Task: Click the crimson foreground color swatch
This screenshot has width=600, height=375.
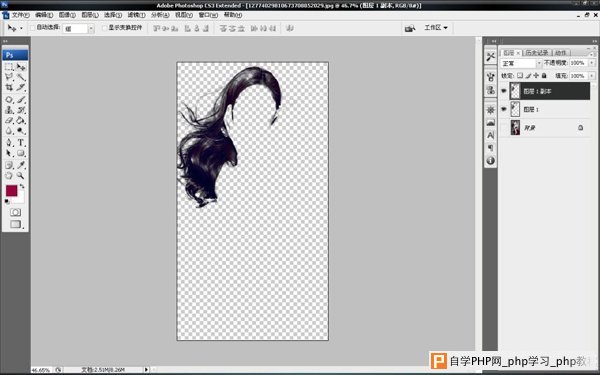Action: click(11, 191)
